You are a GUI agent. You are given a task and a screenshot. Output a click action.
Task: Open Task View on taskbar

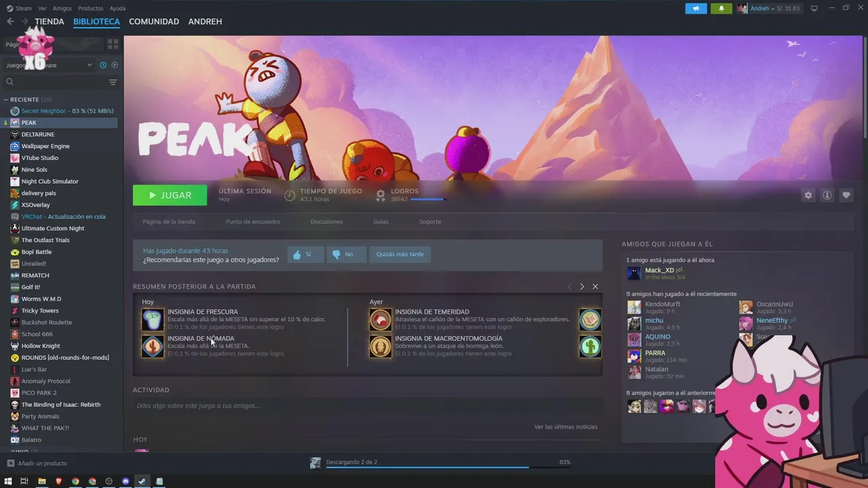(24, 481)
